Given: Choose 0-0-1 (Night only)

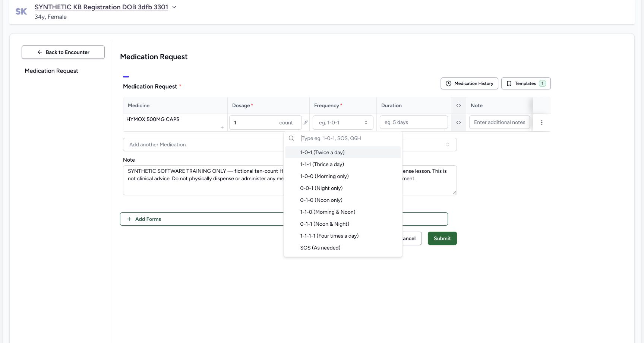Looking at the screenshot, I should point(343,188).
